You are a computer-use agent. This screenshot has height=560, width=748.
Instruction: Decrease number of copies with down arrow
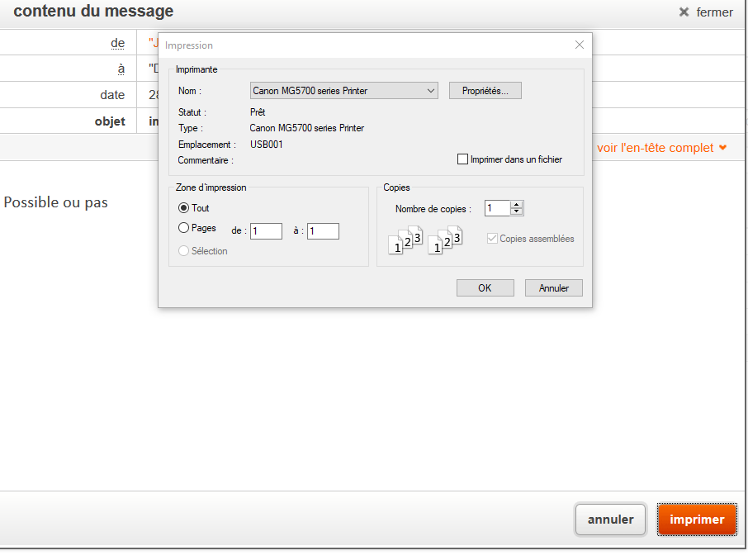click(x=517, y=211)
